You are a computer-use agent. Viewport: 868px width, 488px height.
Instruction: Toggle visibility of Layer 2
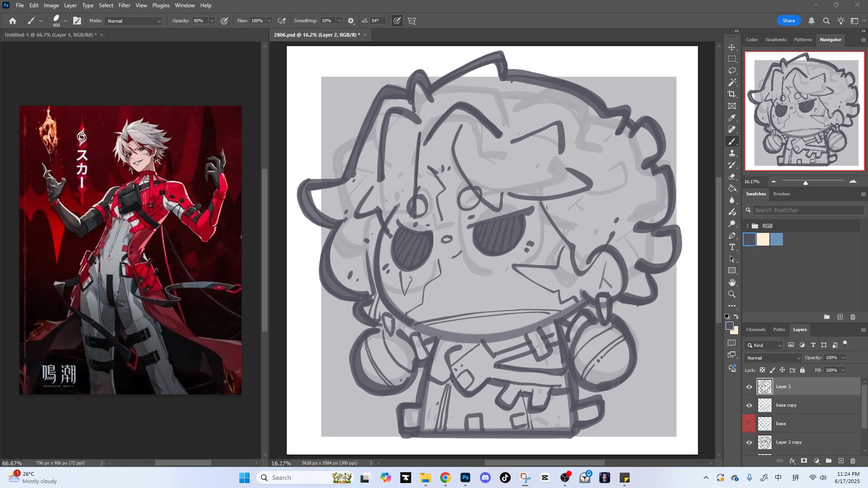749,387
